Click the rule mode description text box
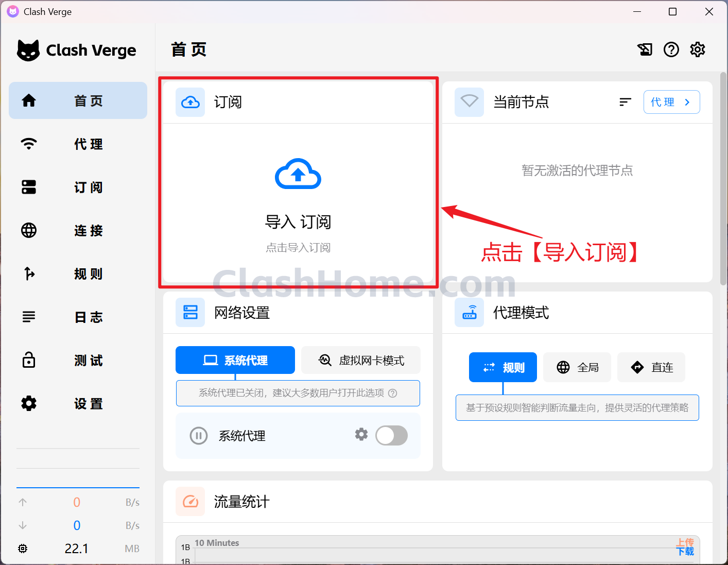Image resolution: width=728 pixels, height=565 pixels. pyautogui.click(x=577, y=408)
